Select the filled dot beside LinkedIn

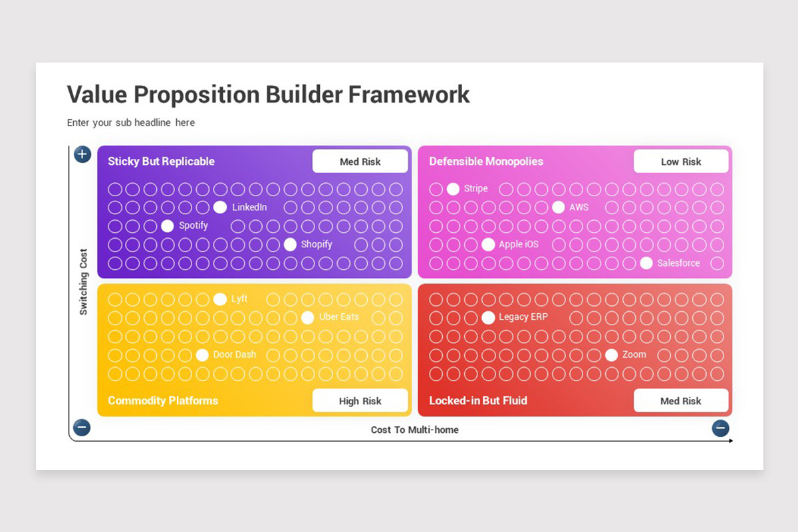(220, 207)
